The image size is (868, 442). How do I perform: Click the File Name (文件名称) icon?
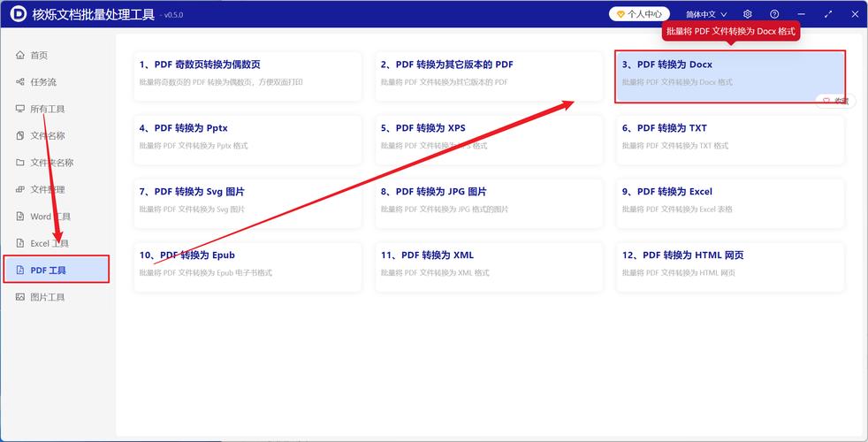pyautogui.click(x=20, y=135)
